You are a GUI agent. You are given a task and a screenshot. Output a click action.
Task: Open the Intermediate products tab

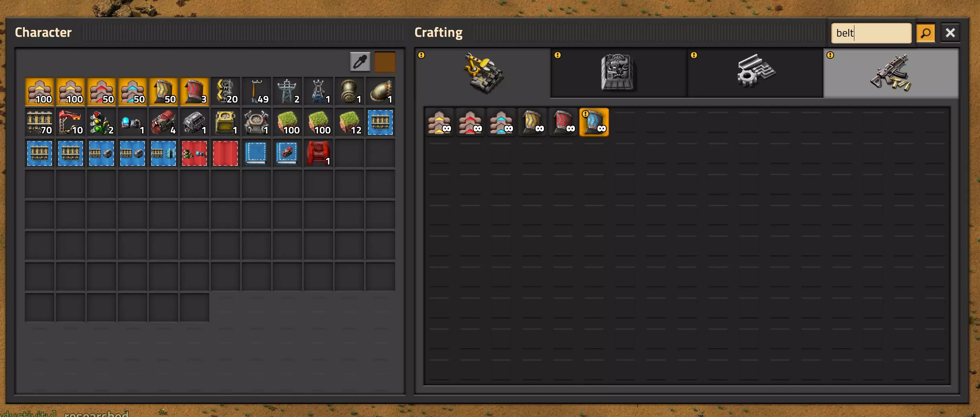click(x=755, y=73)
